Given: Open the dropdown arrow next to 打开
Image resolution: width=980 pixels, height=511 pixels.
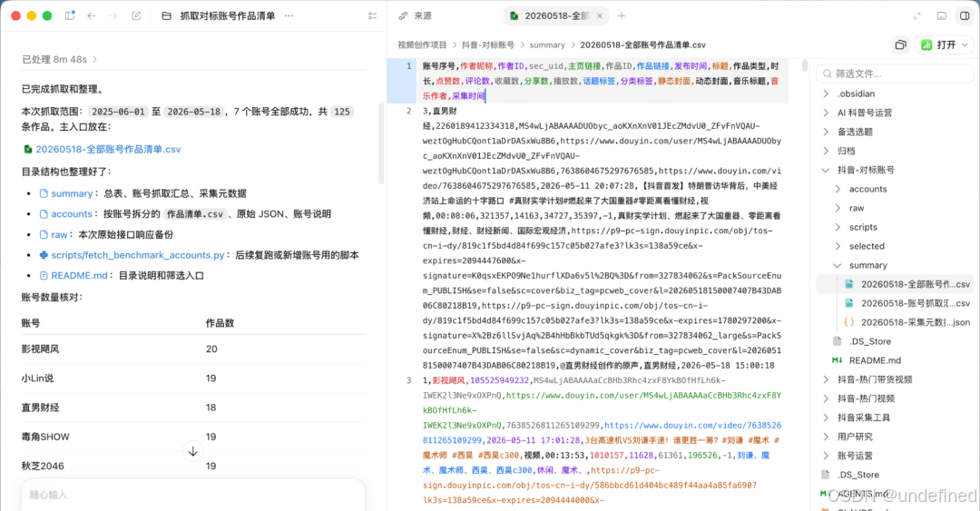Looking at the screenshot, I should click(x=965, y=44).
